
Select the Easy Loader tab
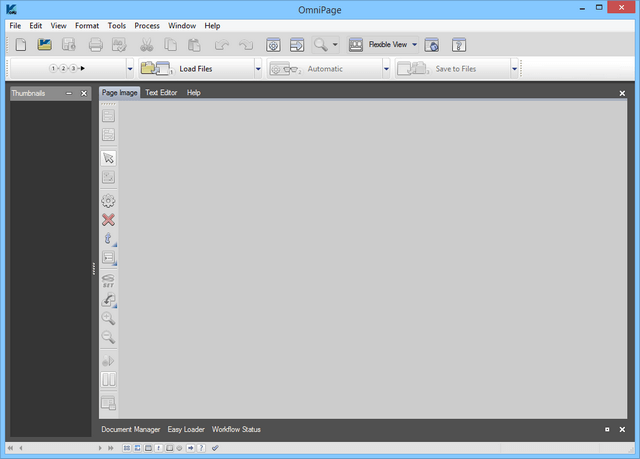tap(186, 429)
